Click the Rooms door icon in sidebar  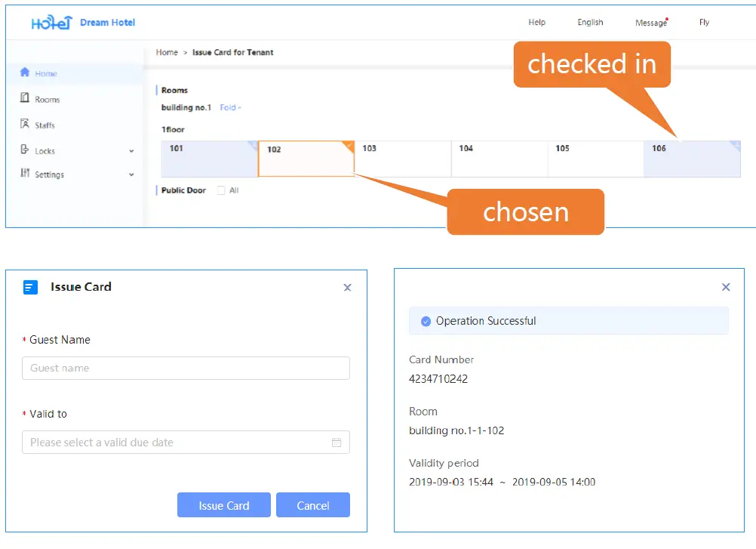pos(25,98)
